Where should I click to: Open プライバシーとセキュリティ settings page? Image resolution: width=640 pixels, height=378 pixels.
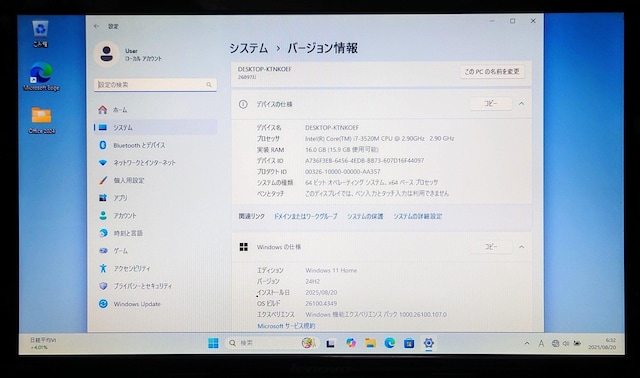[156, 286]
